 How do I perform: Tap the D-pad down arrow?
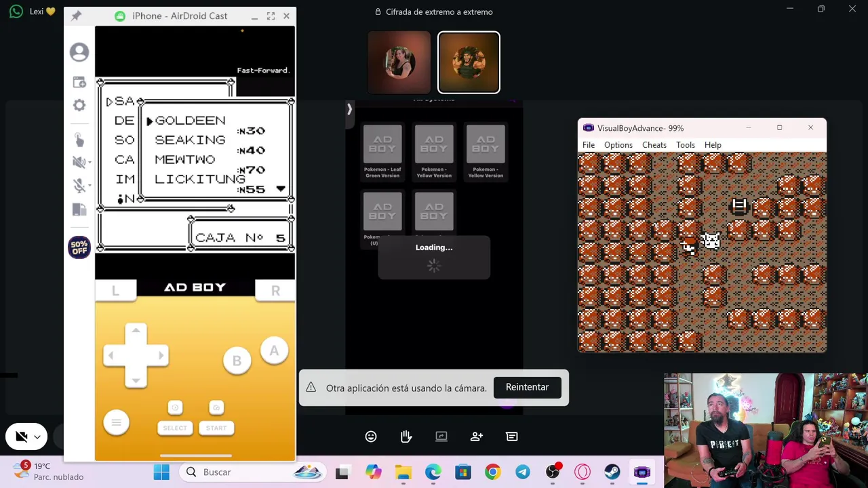pos(136,380)
